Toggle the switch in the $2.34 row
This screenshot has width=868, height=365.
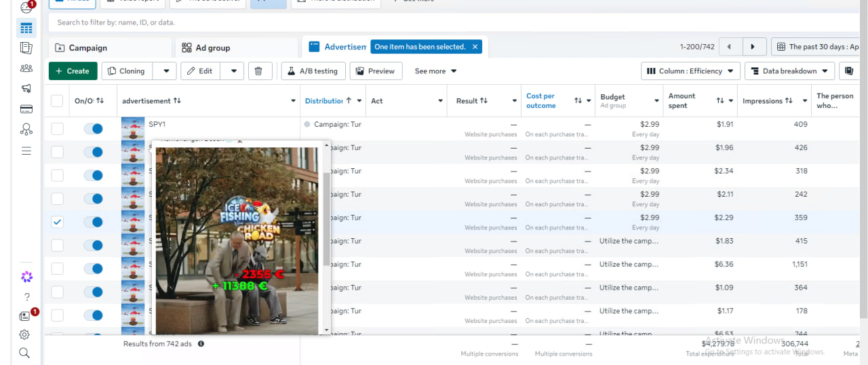pos(93,176)
